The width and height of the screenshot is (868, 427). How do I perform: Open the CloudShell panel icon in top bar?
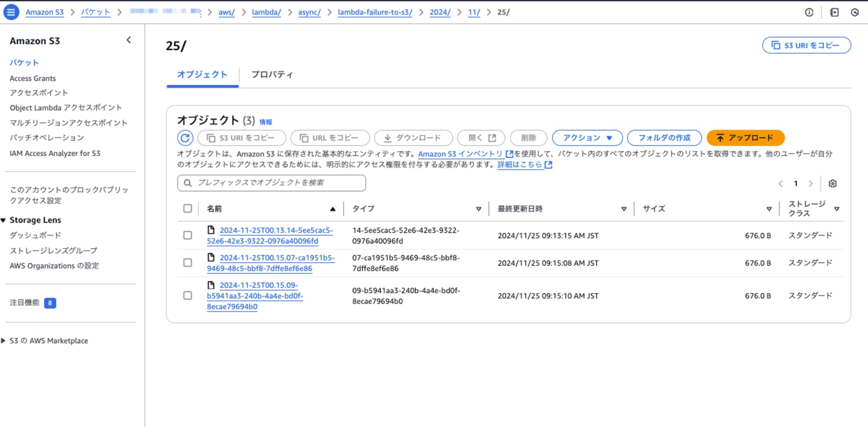click(x=834, y=12)
